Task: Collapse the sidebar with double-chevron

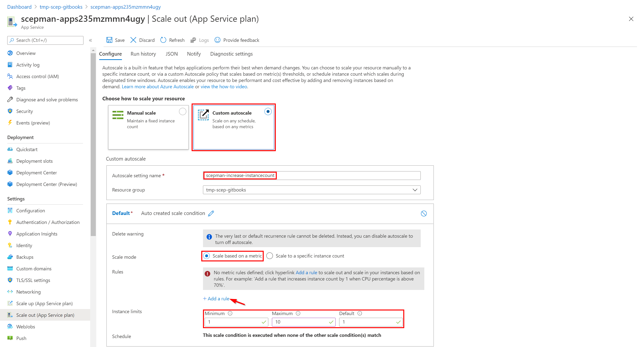Action: pos(90,40)
